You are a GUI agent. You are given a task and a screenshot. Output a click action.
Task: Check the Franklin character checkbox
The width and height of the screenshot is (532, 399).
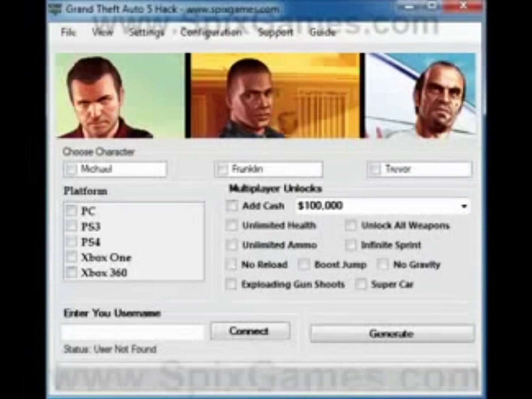pos(222,170)
